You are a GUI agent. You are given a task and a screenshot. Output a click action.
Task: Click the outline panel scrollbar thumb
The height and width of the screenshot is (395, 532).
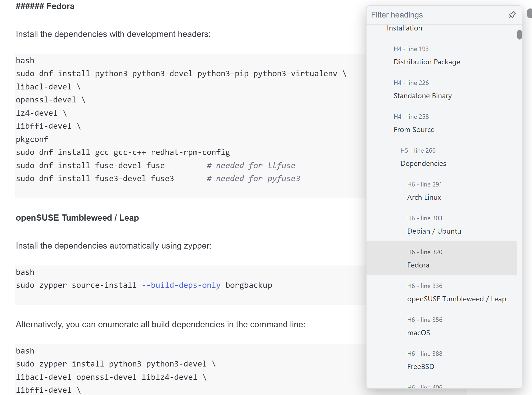(519, 35)
